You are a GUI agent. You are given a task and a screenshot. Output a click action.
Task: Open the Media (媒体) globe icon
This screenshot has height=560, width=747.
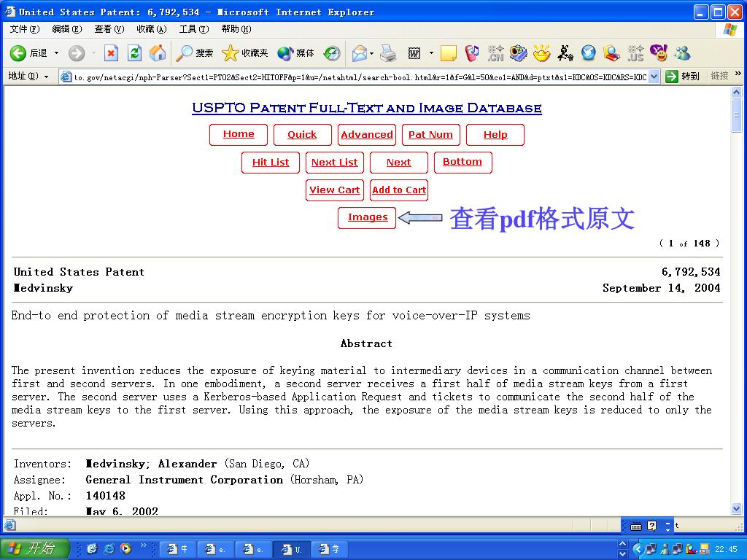click(285, 52)
